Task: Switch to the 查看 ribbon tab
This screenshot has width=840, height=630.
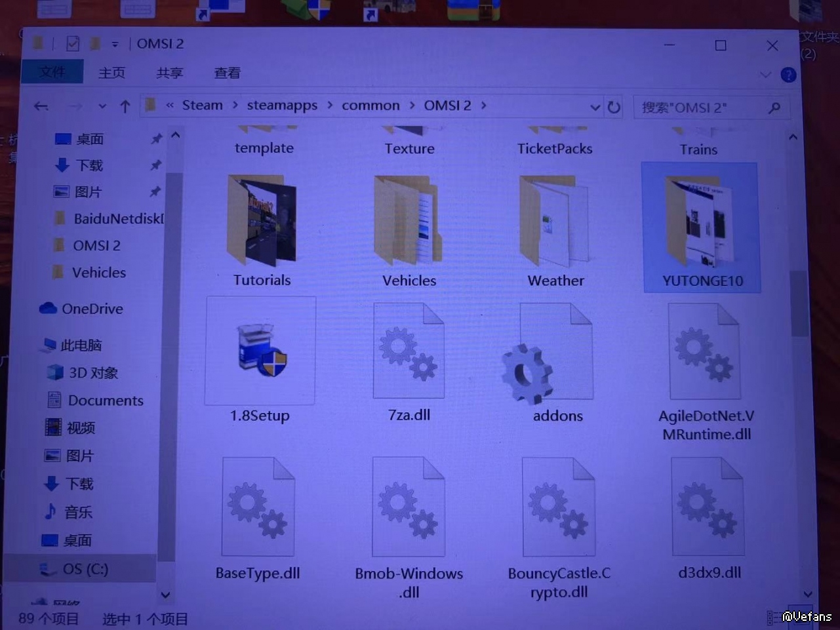Action: click(228, 73)
